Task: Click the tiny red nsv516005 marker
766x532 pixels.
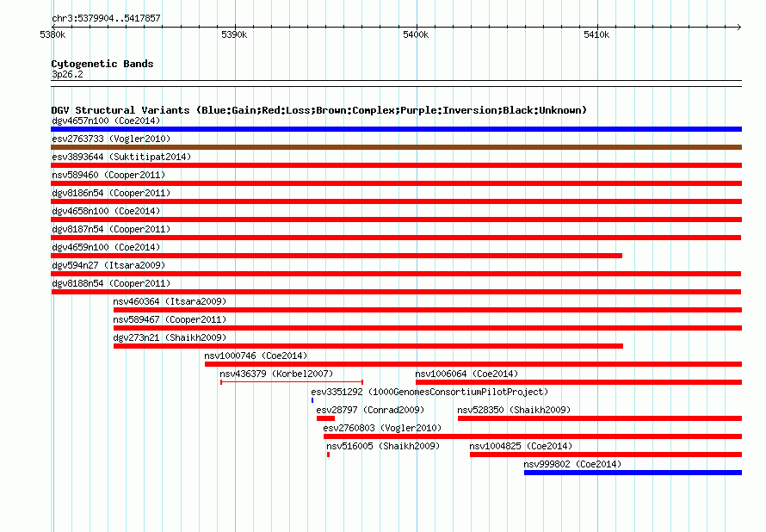Action: pyautogui.click(x=328, y=455)
